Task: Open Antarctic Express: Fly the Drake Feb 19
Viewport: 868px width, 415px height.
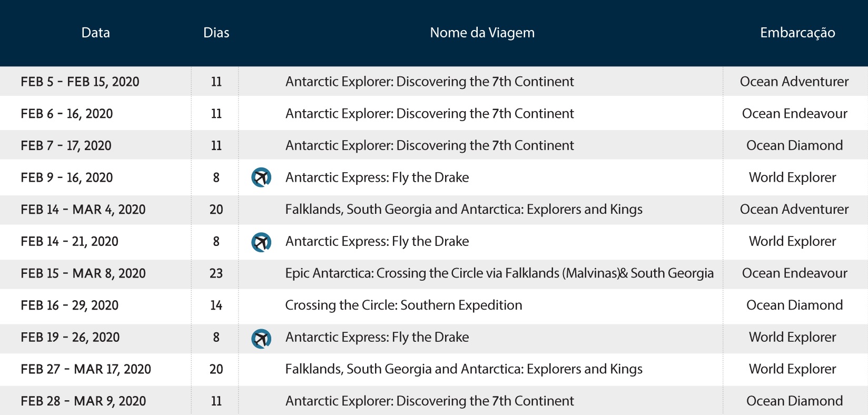Action: click(377, 338)
